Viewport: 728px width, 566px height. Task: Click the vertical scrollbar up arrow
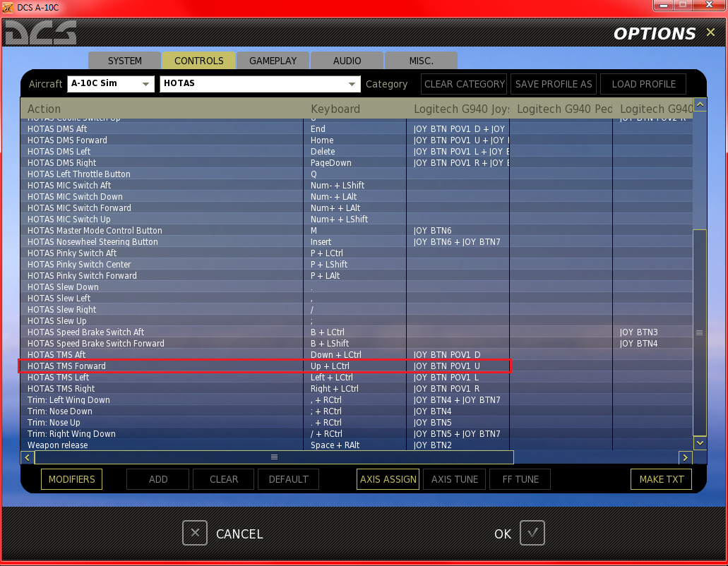point(700,105)
